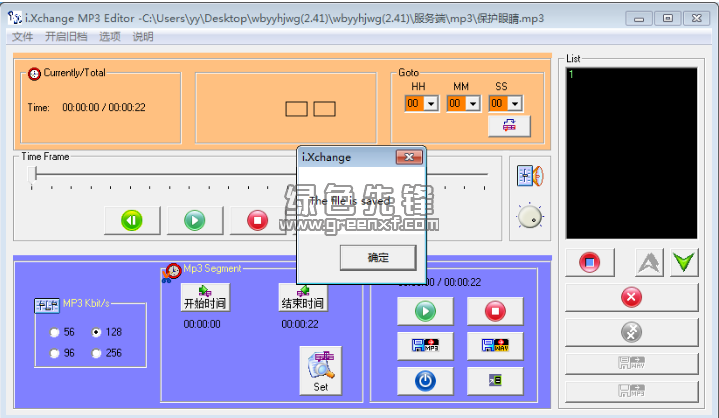Click the red stop button under Time Frame

(x=258, y=220)
